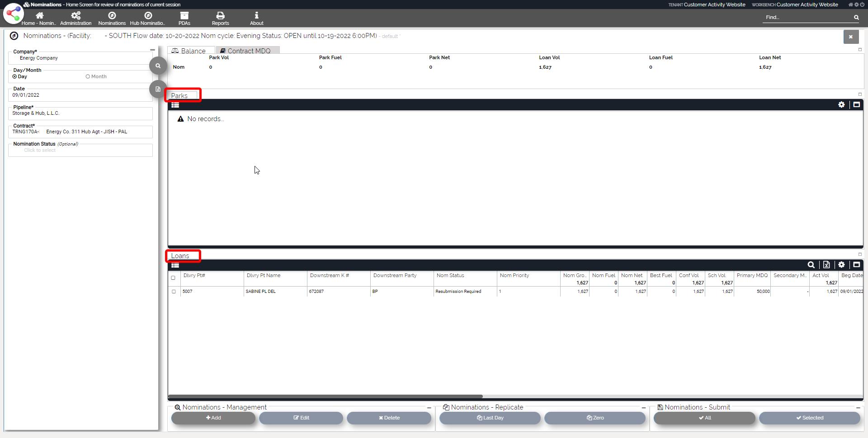Open the Contract selection field
The width and height of the screenshot is (868, 438).
80,132
